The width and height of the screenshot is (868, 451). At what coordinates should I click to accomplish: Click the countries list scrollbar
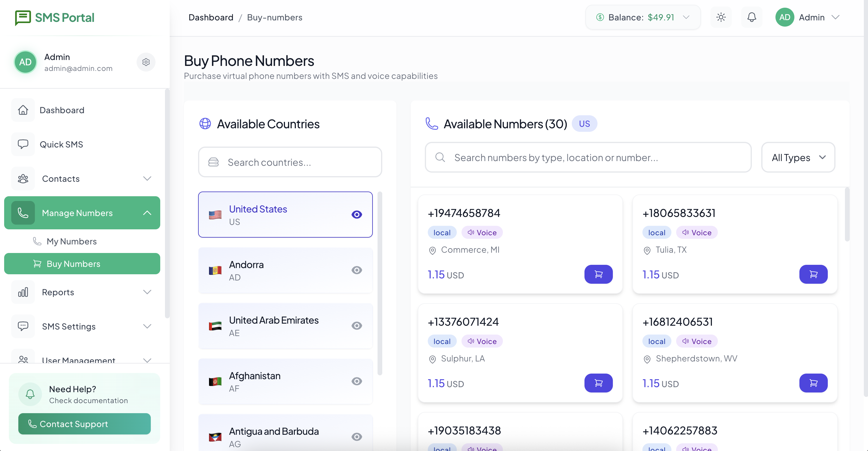[380, 283]
